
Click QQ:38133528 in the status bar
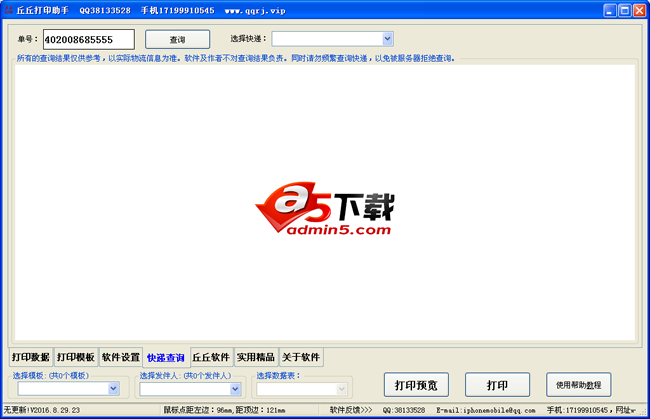click(x=404, y=410)
